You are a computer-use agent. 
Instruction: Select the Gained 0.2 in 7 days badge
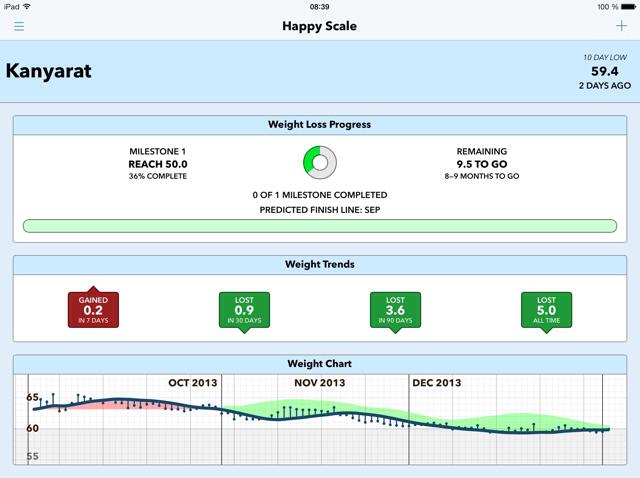point(93,309)
